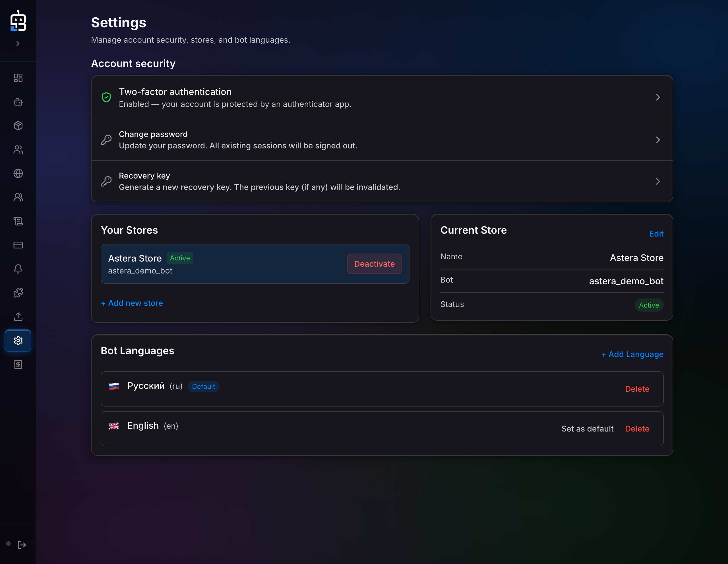The height and width of the screenshot is (564, 728).
Task: Open Two-factor authentication chevron
Action: pos(658,97)
